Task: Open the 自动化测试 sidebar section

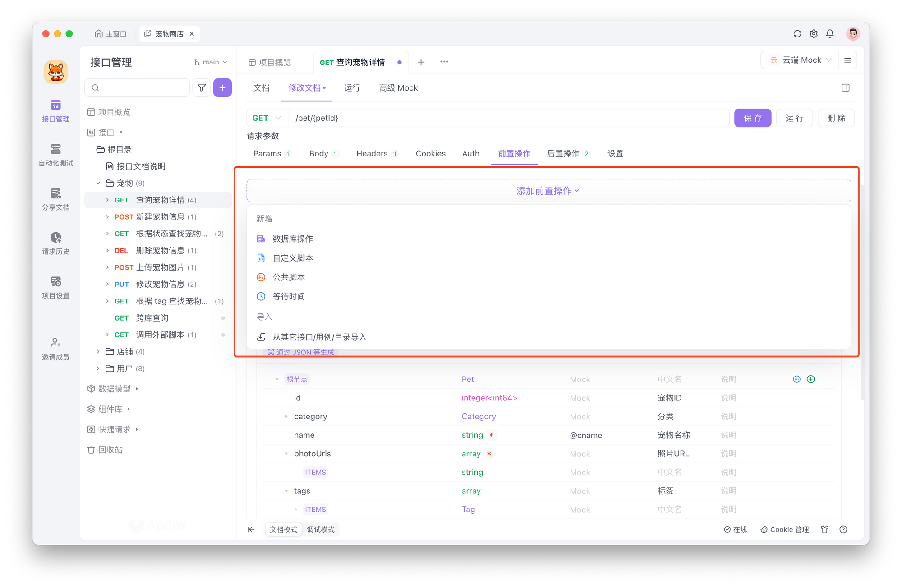Action: [x=55, y=155]
